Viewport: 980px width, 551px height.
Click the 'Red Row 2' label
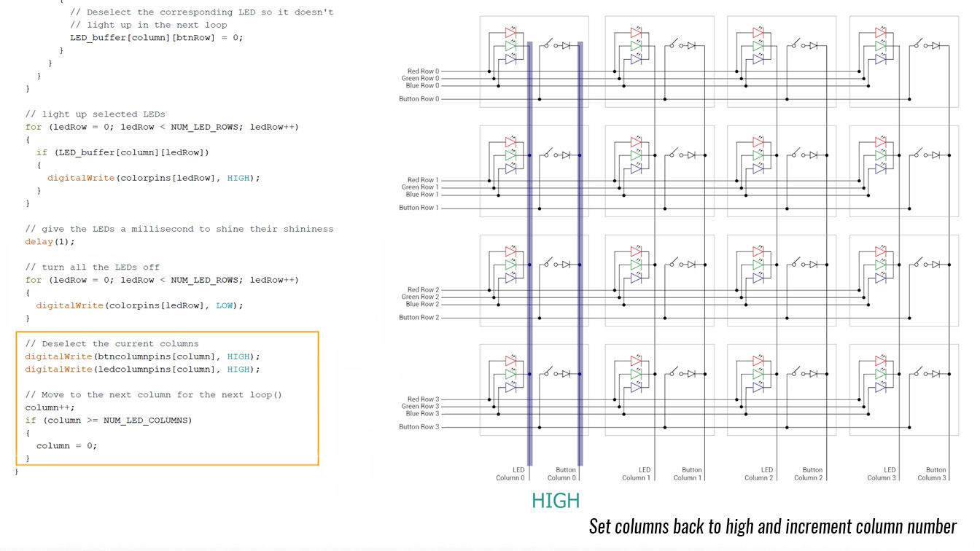(x=423, y=290)
